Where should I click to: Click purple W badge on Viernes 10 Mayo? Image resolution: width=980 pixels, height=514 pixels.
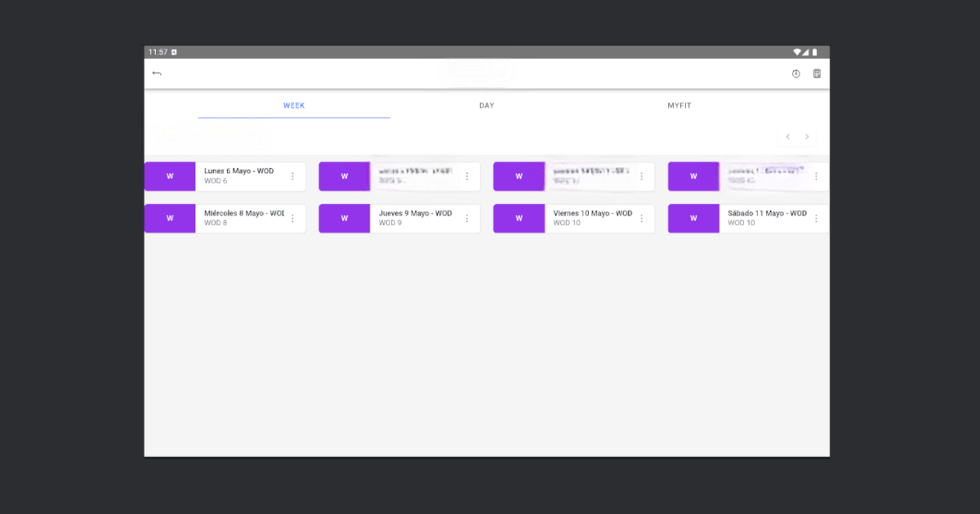(x=519, y=219)
